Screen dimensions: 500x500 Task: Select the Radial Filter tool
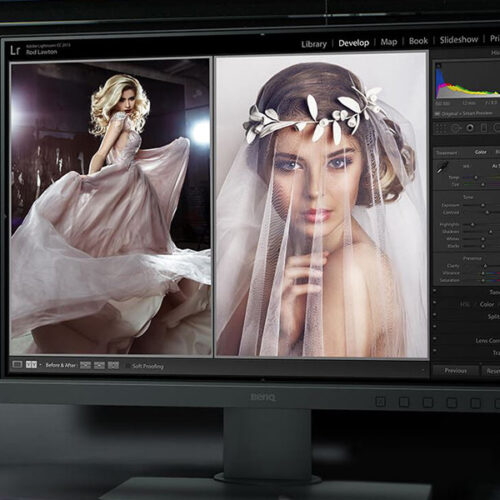(497, 127)
